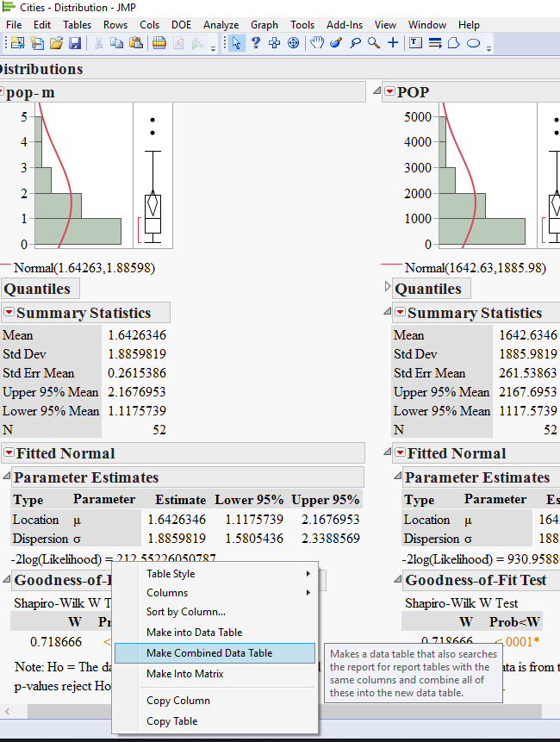Click the pop-m Summary Statistics header

tap(84, 313)
